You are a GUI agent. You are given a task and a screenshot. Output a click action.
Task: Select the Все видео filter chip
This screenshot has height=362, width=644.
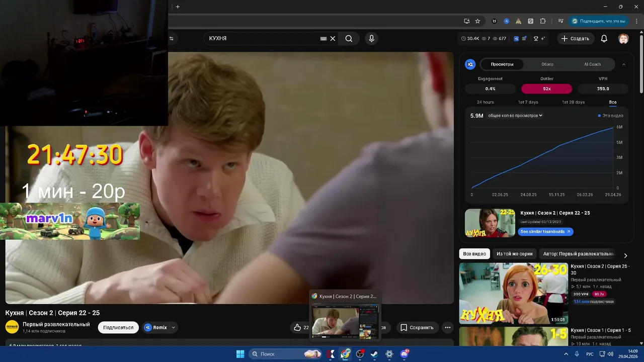[474, 254]
